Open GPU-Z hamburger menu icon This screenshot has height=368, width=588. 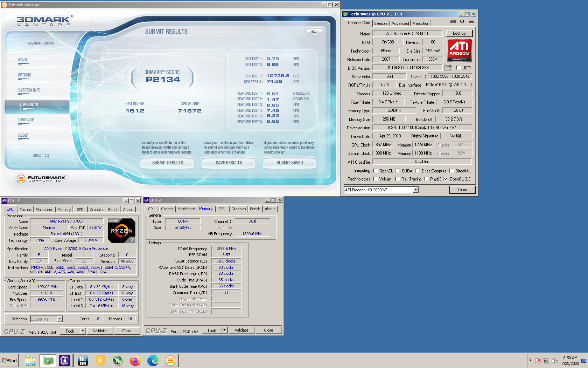pos(471,21)
